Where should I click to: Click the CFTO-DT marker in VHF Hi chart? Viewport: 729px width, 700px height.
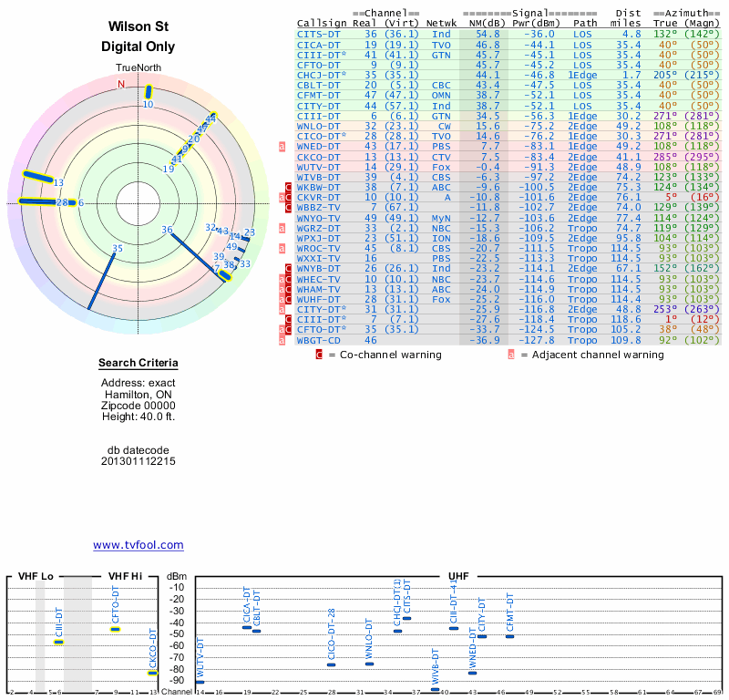[x=116, y=629]
